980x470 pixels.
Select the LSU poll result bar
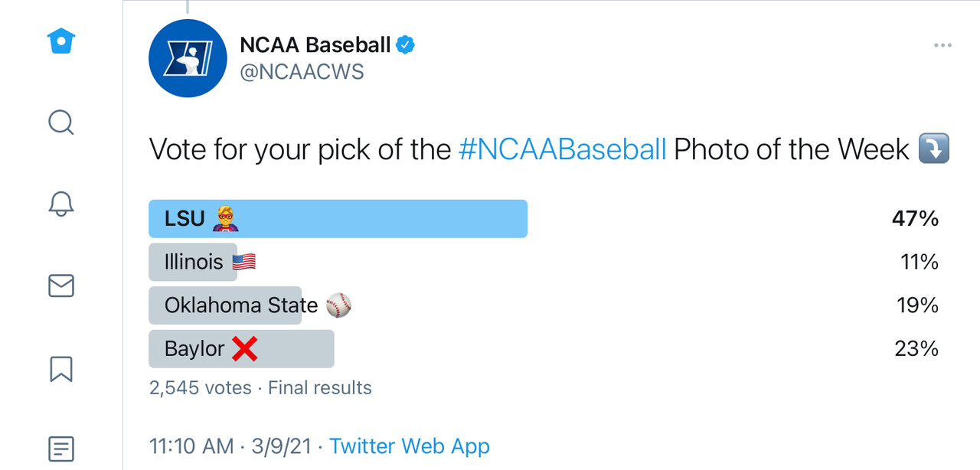tap(338, 219)
